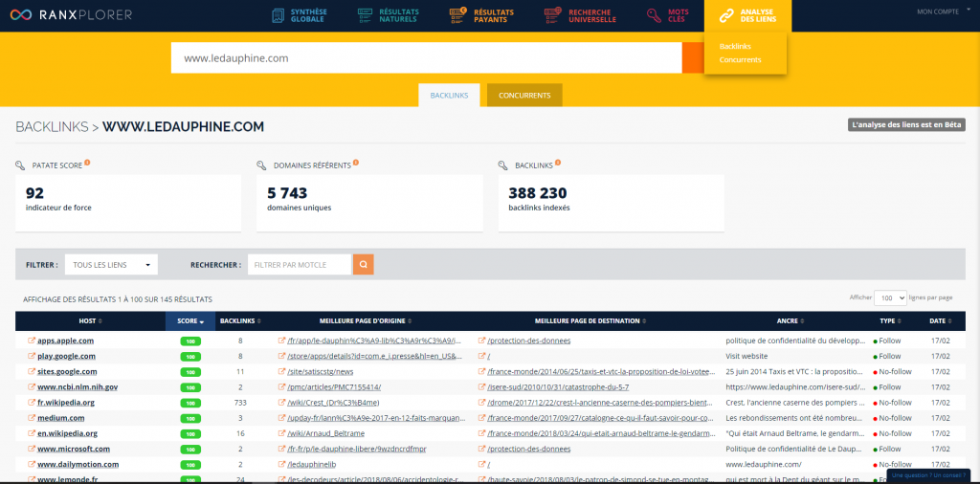Open origin page icon for /pmc/articles/PMC7155414/
980x484 pixels.
click(282, 387)
